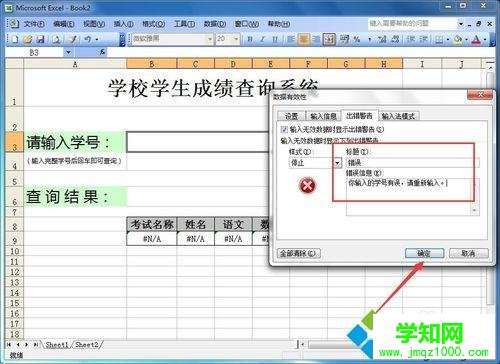This screenshot has width=500, height=364.
Task: Click the 考试名称 header cell
Action: 152,224
